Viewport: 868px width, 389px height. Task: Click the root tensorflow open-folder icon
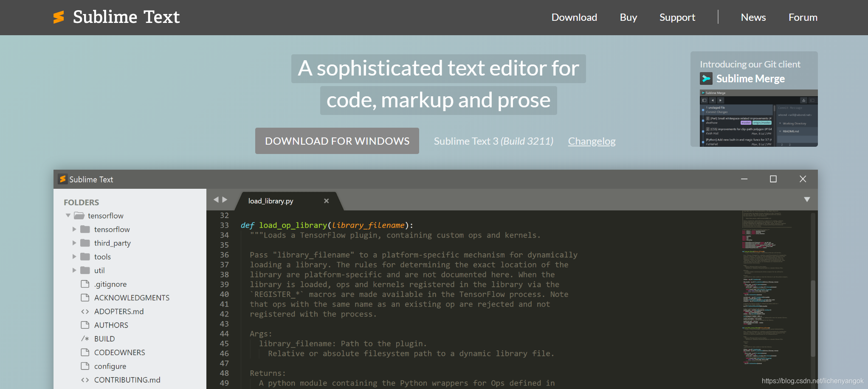click(x=79, y=215)
